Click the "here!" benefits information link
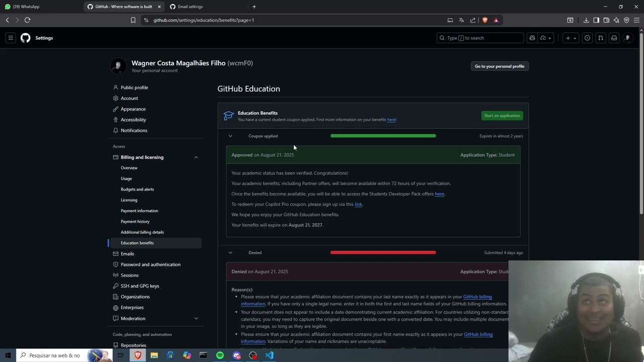 392,120
